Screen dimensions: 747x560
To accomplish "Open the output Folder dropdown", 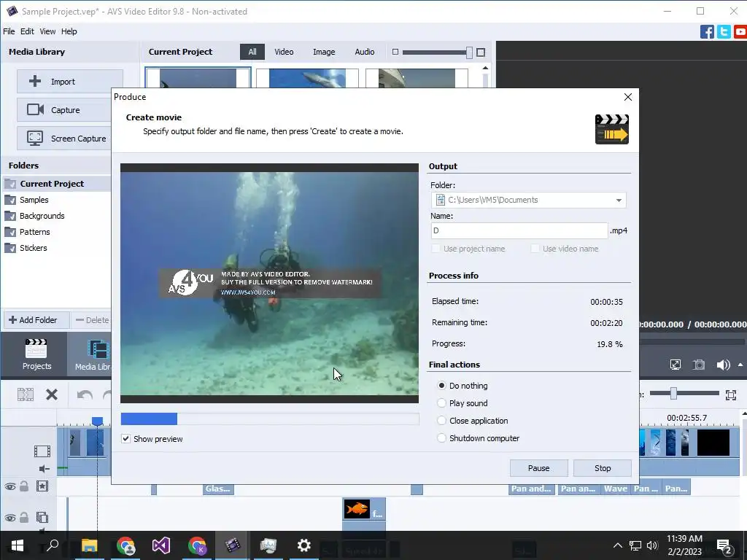I will [619, 200].
